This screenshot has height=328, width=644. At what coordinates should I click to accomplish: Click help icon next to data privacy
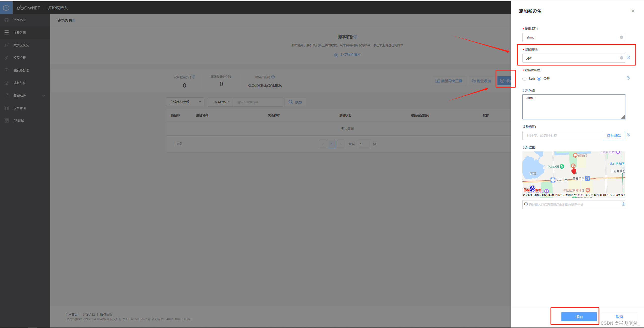click(628, 78)
